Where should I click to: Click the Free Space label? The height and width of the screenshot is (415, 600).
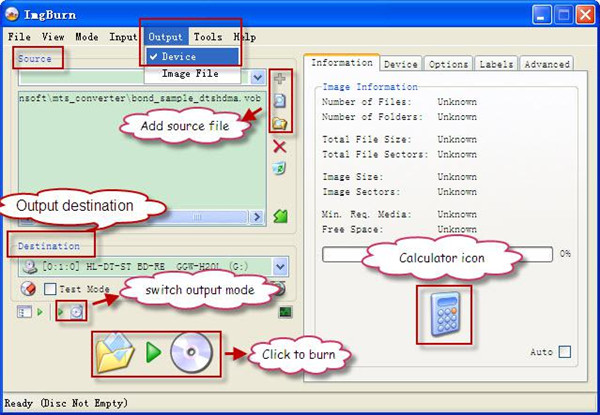pyautogui.click(x=352, y=229)
